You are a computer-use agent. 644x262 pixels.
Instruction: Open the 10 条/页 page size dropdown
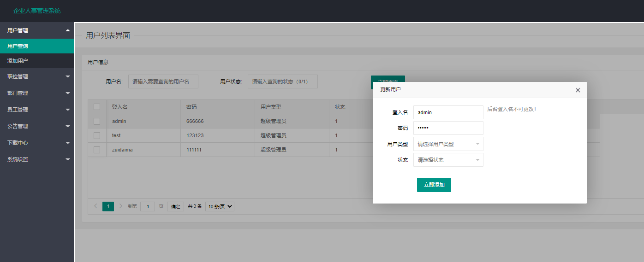pos(220,207)
